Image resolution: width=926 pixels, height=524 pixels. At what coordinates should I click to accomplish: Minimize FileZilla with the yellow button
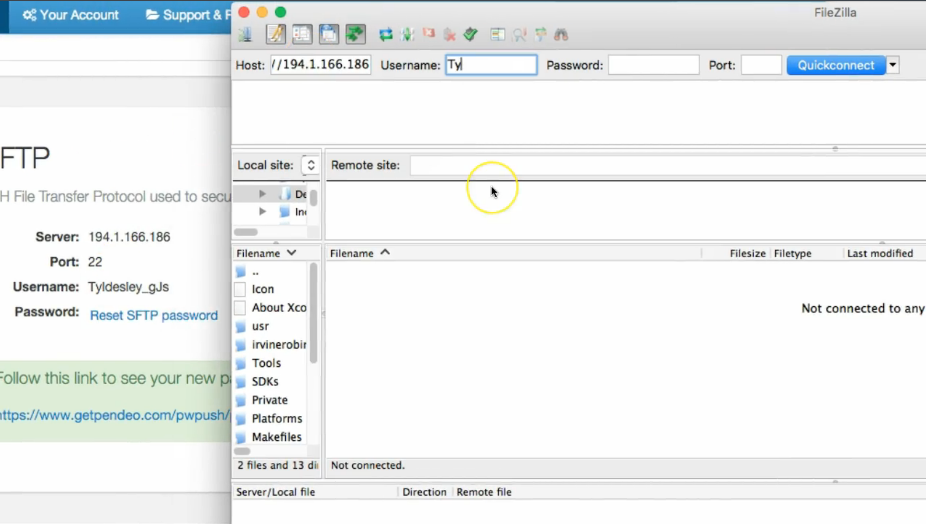(x=262, y=12)
